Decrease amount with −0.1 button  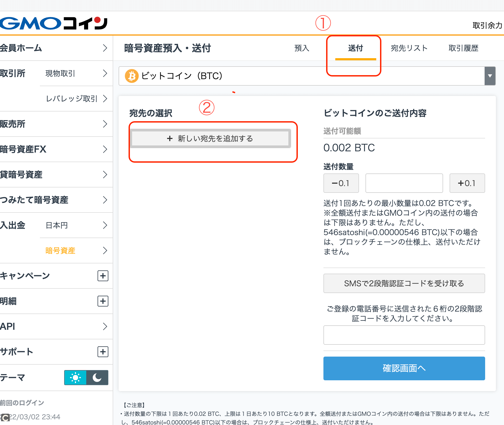tap(341, 183)
